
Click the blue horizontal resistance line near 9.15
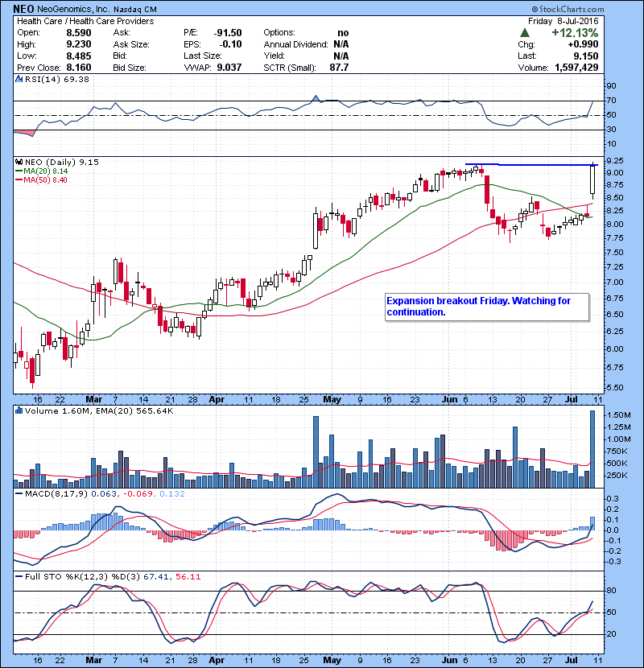click(531, 164)
